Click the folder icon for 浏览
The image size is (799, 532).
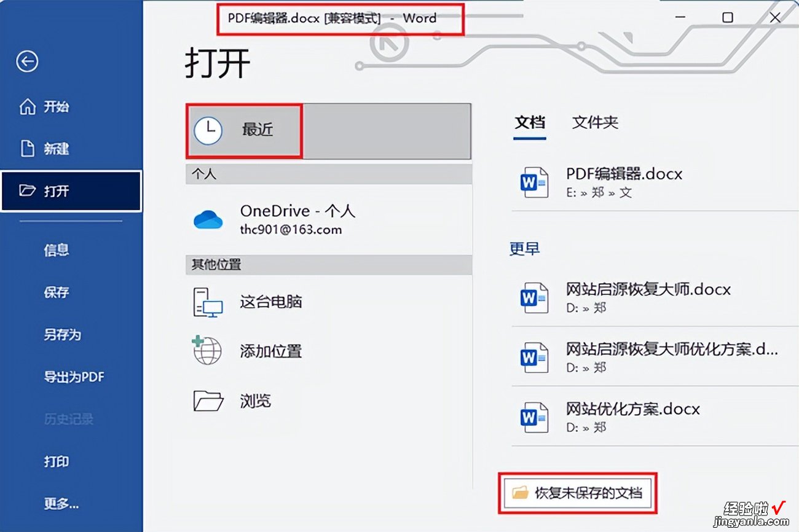click(x=208, y=401)
